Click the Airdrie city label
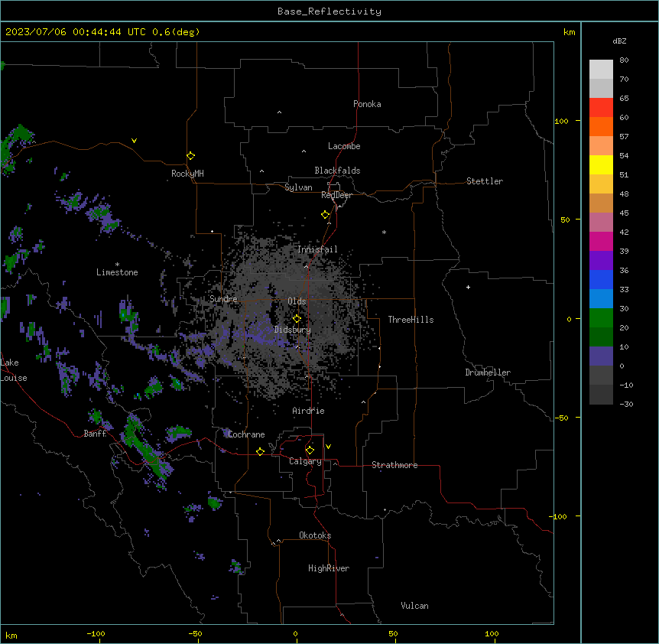The image size is (659, 644). pos(309,411)
